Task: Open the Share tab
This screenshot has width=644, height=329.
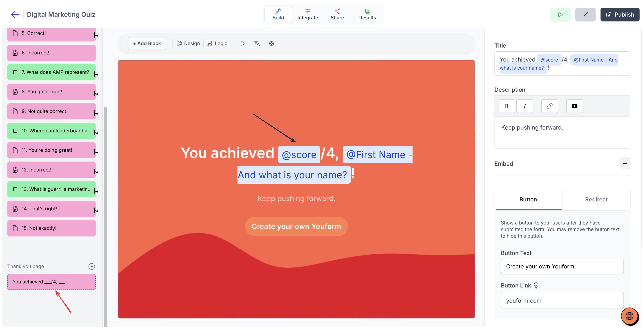Action: [x=337, y=14]
